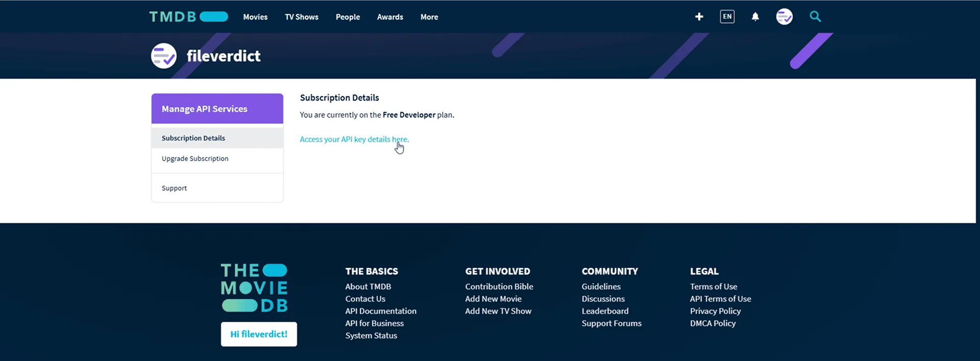This screenshot has height=361, width=980.
Task: Click The Movie DB footer logo
Action: tap(254, 288)
